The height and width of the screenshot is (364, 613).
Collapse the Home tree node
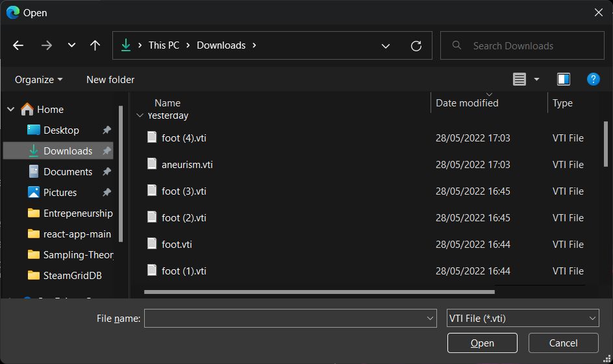11,110
